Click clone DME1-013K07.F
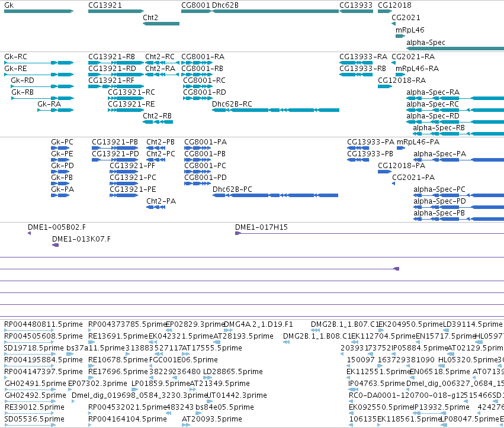Screen dimensions: 504x428 [x=81, y=239]
